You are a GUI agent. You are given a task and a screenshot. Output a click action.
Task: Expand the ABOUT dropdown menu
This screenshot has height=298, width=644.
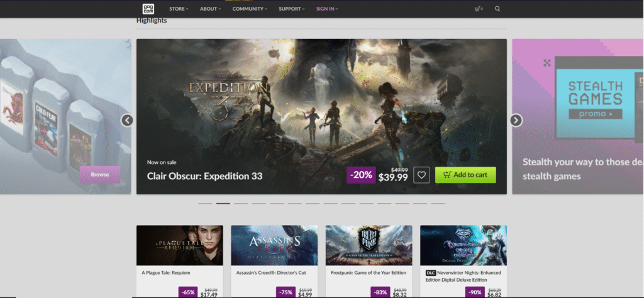click(x=211, y=9)
